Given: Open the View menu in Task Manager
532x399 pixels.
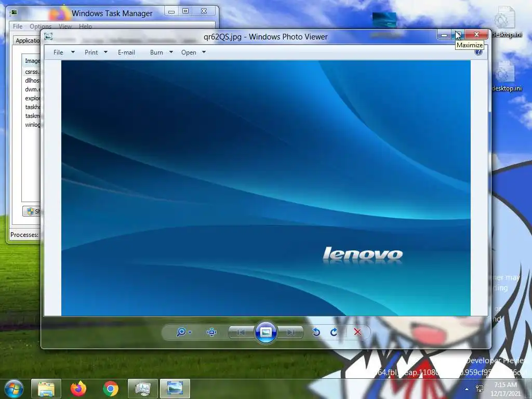Looking at the screenshot, I should point(65,26).
